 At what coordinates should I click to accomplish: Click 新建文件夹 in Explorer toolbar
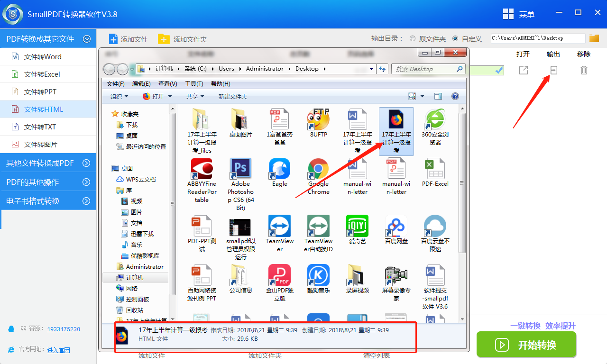(233, 96)
